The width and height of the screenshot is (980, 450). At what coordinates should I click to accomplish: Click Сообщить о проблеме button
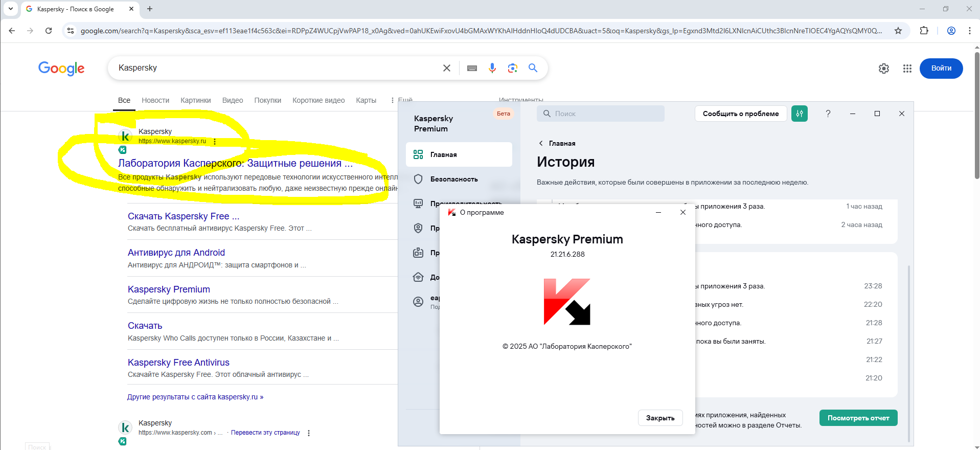click(x=741, y=114)
